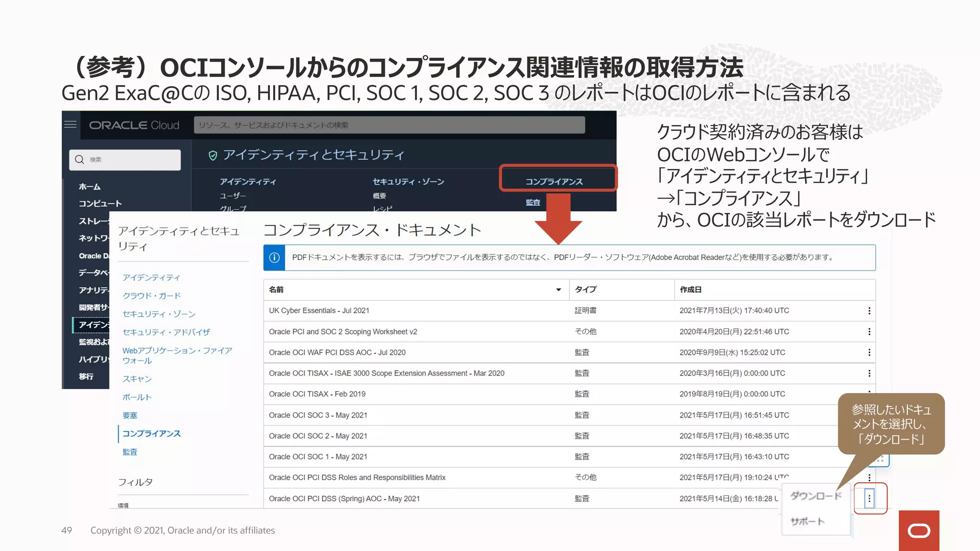Screen dimensions: 980x551
Task: Select 'Oracle OCI TISAX - Feb 2019' document
Action: click(317, 394)
